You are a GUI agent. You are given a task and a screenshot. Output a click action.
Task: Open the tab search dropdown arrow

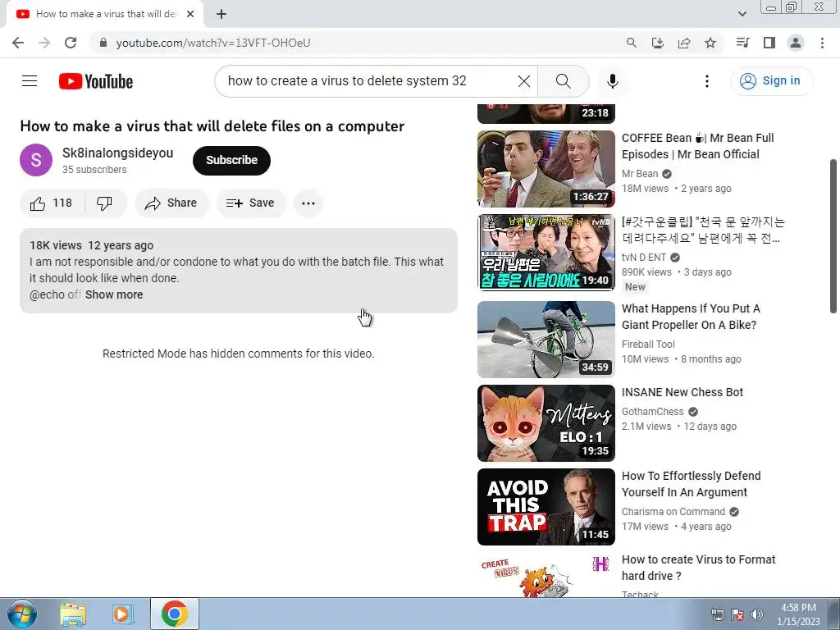pos(742,14)
